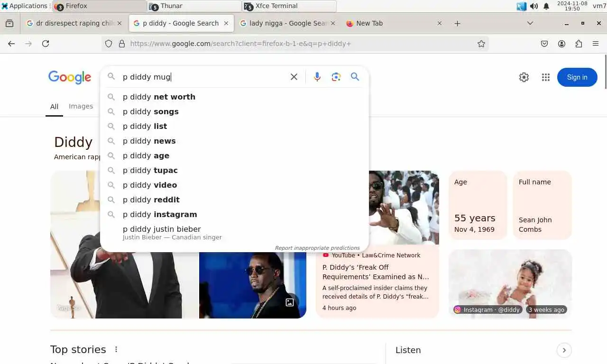Submit search with the blue magnifier icon
The image size is (607, 364).
pyautogui.click(x=355, y=77)
